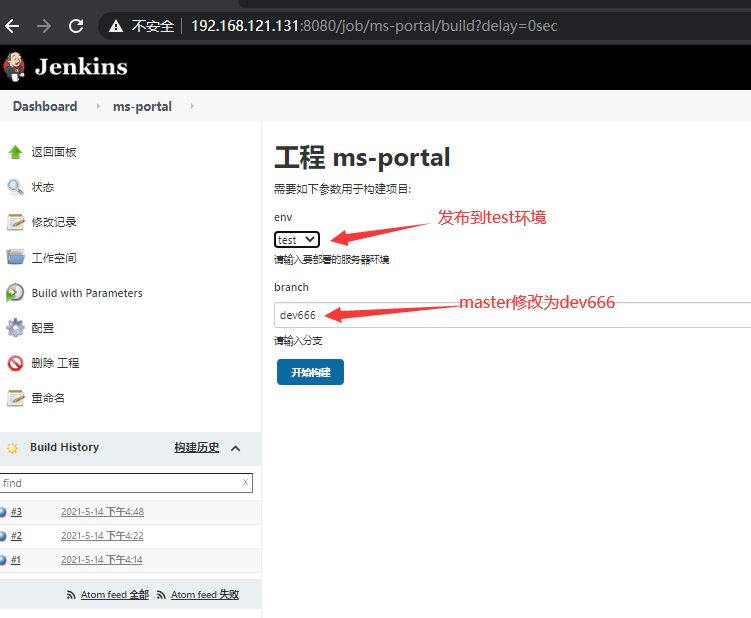Click the Jenkins title text

pos(81,67)
